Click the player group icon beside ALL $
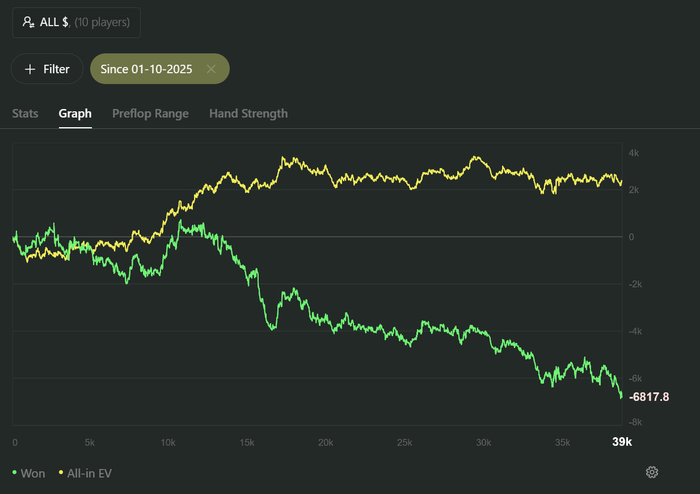Screen dimensions: 700x494 [28, 22]
